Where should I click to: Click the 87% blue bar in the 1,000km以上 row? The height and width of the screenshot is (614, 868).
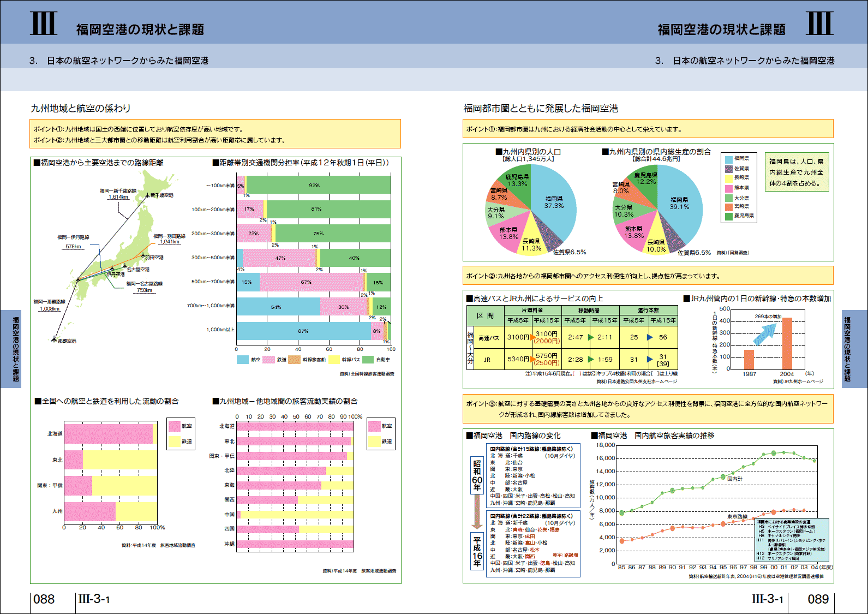[304, 331]
